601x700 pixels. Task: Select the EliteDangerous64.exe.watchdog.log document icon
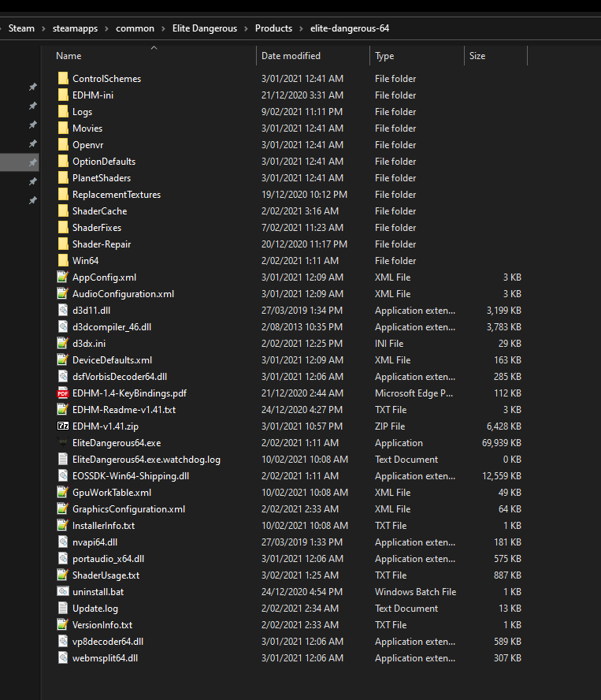63,460
